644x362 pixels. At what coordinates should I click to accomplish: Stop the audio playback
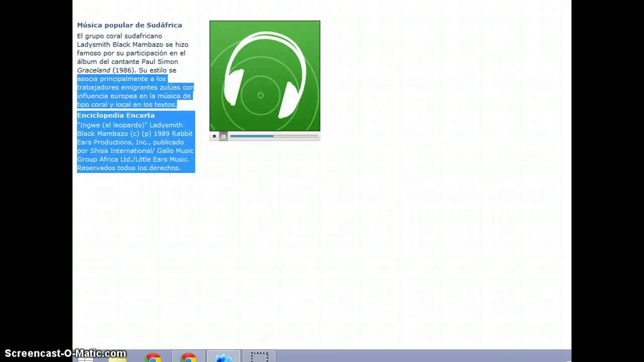click(214, 136)
